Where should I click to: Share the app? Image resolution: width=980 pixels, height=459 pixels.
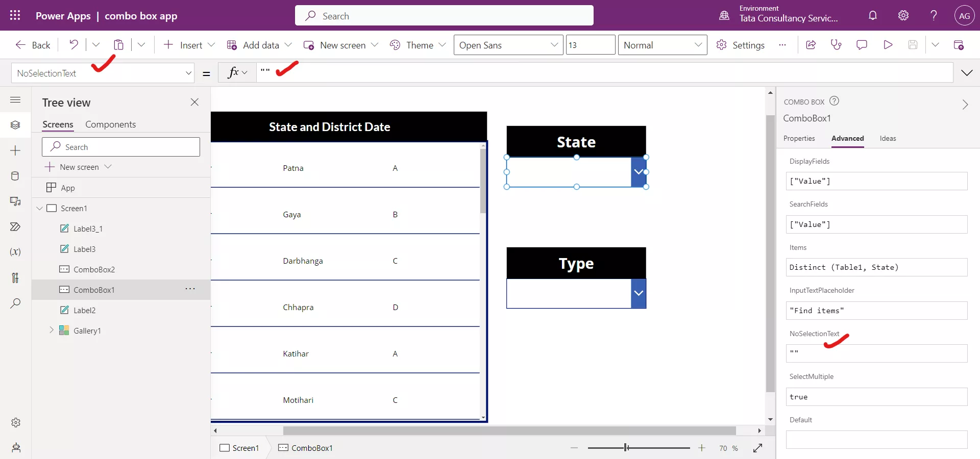coord(811,45)
